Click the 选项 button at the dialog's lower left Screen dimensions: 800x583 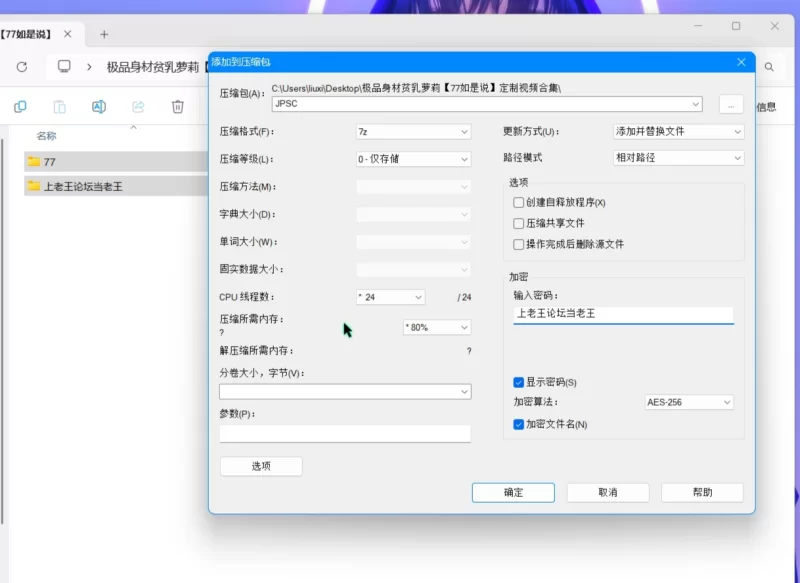(x=261, y=466)
